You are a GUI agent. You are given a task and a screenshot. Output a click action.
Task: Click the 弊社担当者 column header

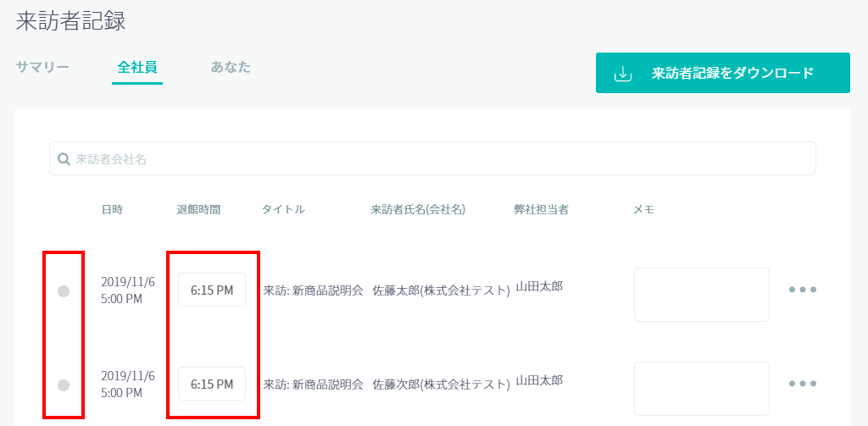[542, 210]
